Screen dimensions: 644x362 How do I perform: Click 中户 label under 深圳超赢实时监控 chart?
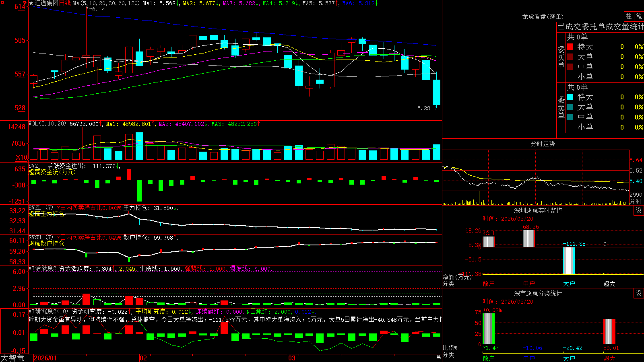(528, 284)
